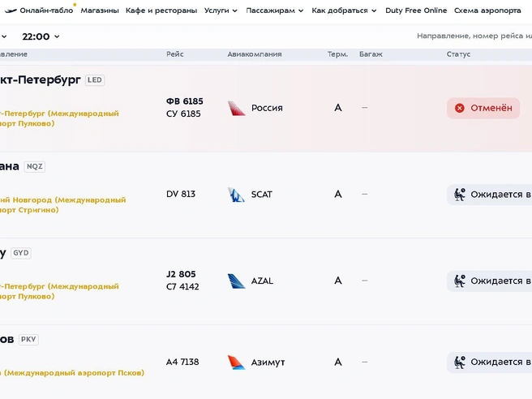532x399 pixels.
Task: Click the Терм. column header
Action: coord(337,54)
